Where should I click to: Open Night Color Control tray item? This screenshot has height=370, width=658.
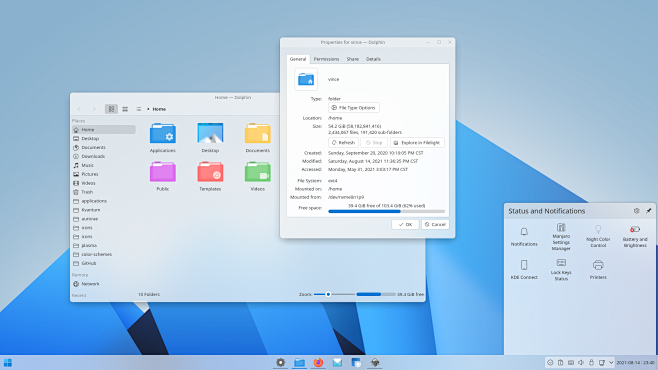click(598, 236)
